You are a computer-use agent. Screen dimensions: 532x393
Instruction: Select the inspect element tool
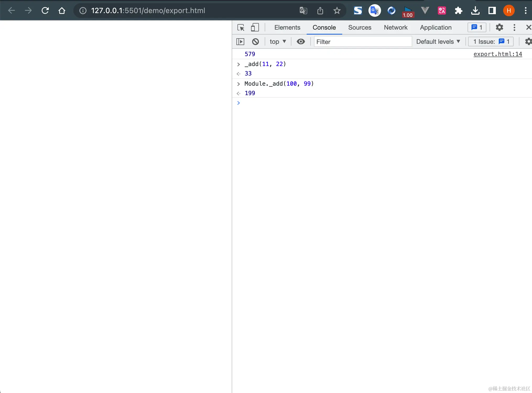click(x=241, y=27)
